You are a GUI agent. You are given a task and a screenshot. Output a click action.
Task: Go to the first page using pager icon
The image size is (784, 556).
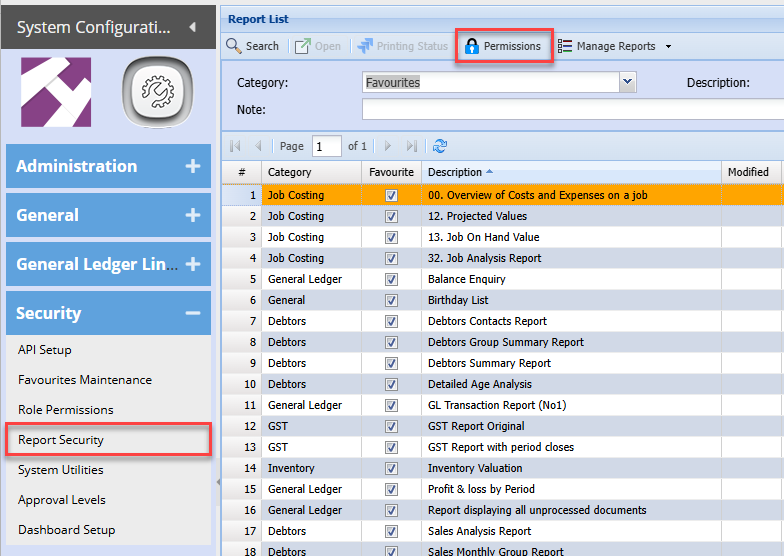236,146
